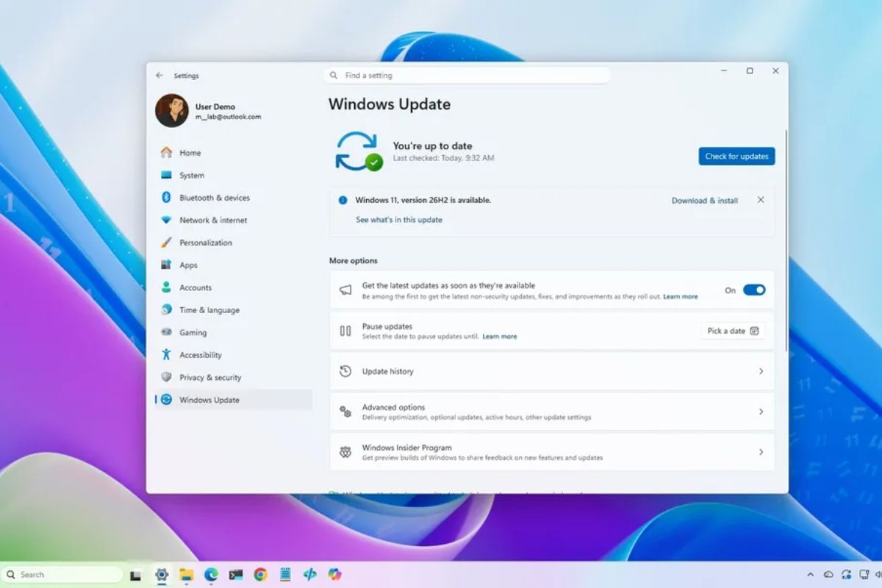This screenshot has height=588, width=882.
Task: Click the Windows Update sidebar icon
Action: pyautogui.click(x=166, y=400)
